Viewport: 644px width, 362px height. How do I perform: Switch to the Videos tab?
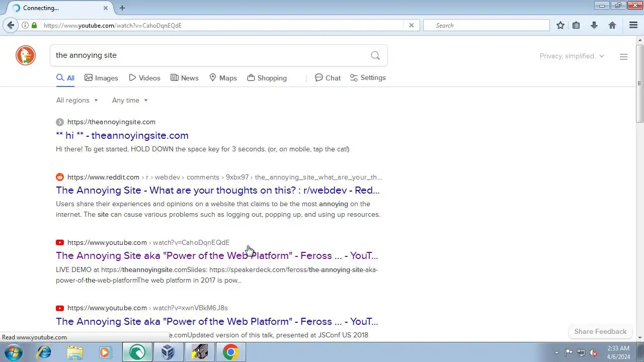144,78
